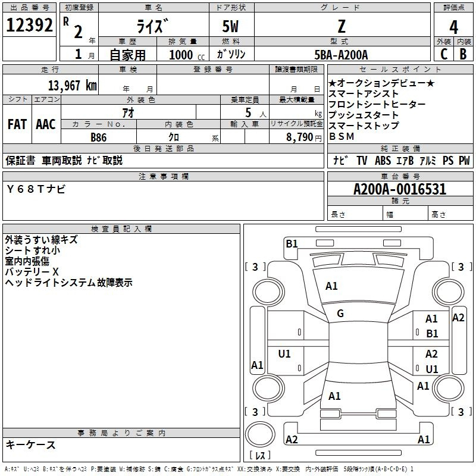
Task: Click the ★オークションデビュー★ sales point
Action: [x=381, y=83]
